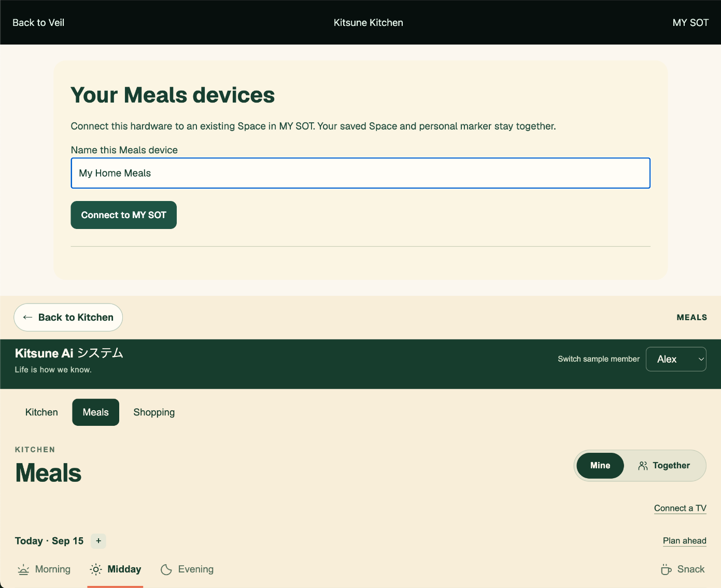Open the Plan ahead link
This screenshot has height=588, width=721.
tap(684, 541)
